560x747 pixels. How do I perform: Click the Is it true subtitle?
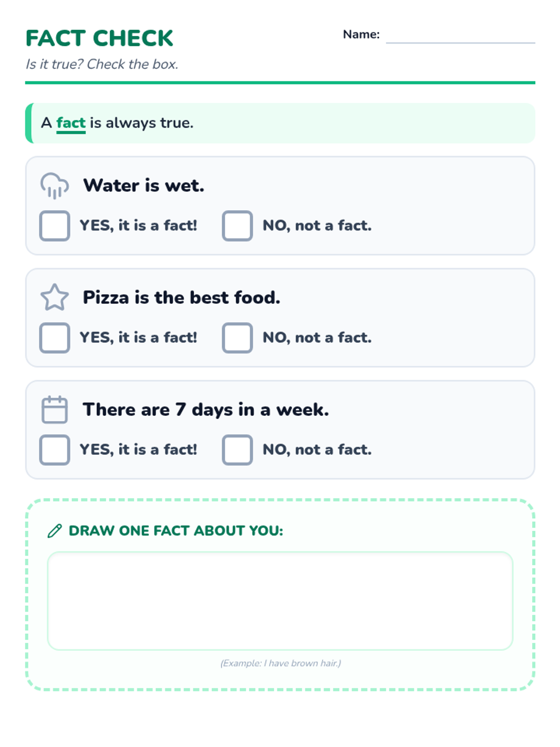[x=102, y=64]
